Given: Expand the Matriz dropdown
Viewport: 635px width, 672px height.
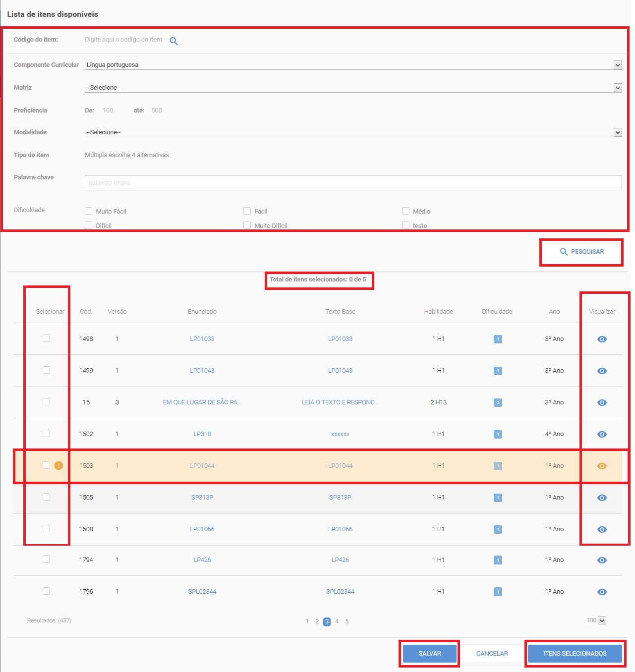Looking at the screenshot, I should (353, 88).
